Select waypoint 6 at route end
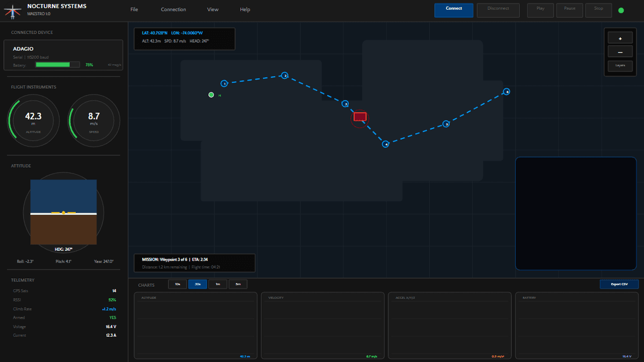Viewport: 644px width, 362px height. [x=506, y=92]
